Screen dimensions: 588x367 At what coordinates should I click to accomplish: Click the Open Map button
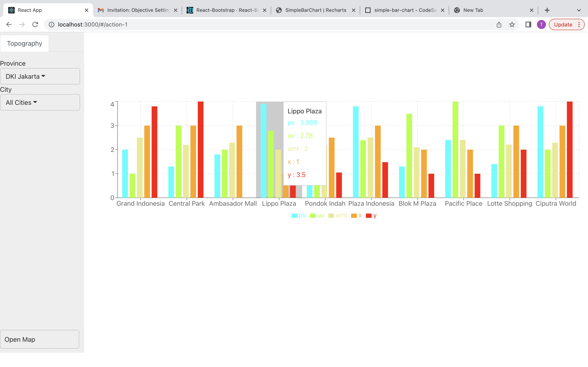tap(40, 339)
